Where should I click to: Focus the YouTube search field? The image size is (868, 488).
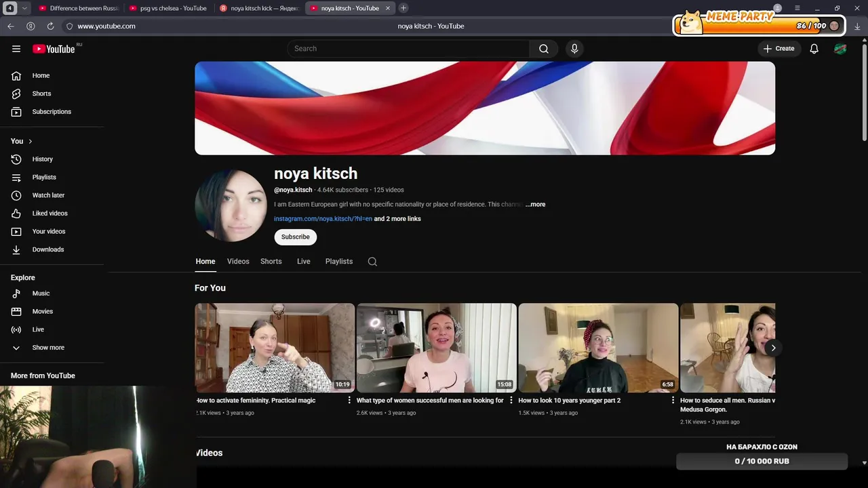[408, 49]
